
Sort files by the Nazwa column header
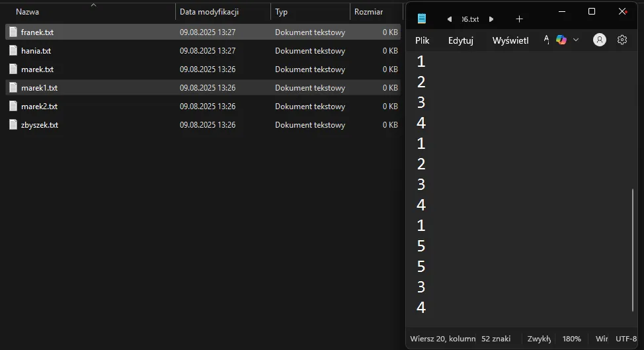click(27, 12)
